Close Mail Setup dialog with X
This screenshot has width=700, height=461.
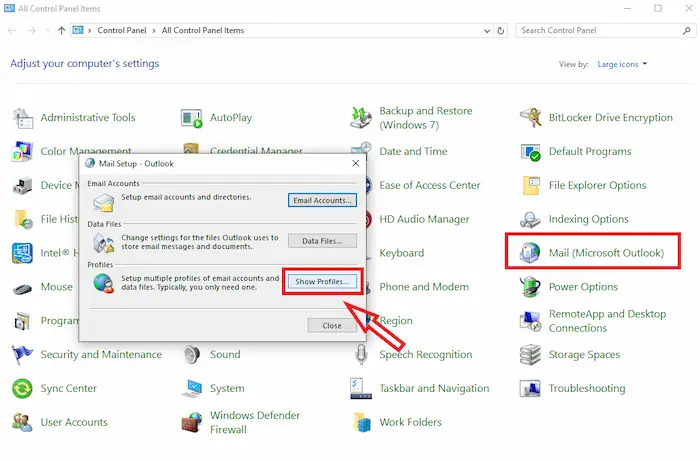[x=356, y=163]
